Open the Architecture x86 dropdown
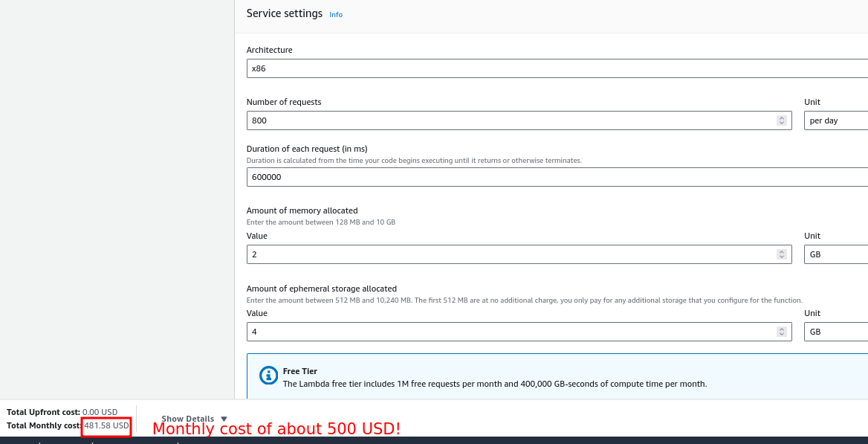The image size is (868, 444). click(557, 68)
